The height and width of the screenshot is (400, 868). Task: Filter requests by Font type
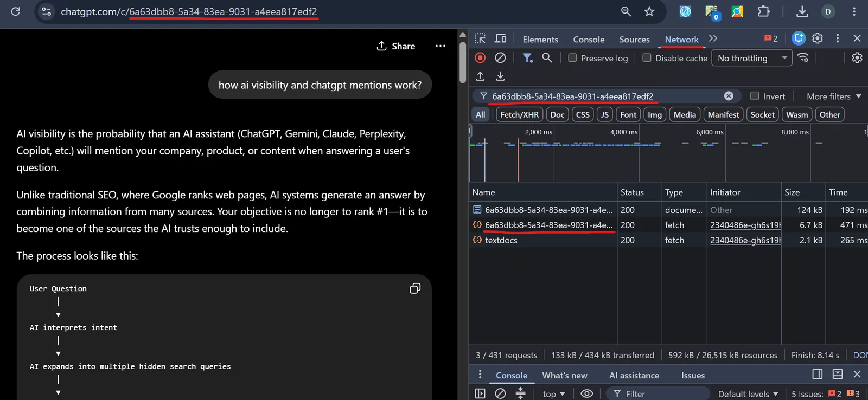(x=628, y=114)
